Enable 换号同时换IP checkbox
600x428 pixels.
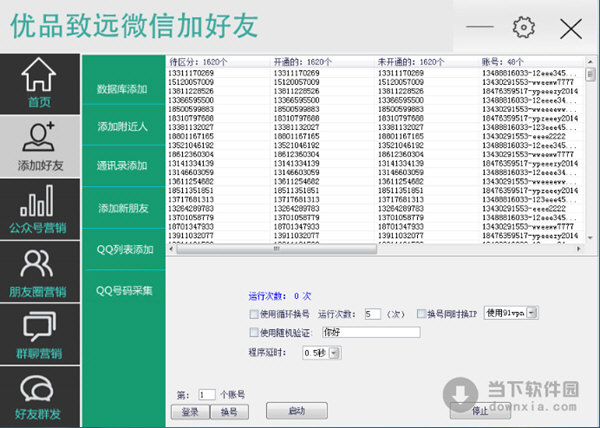421,314
